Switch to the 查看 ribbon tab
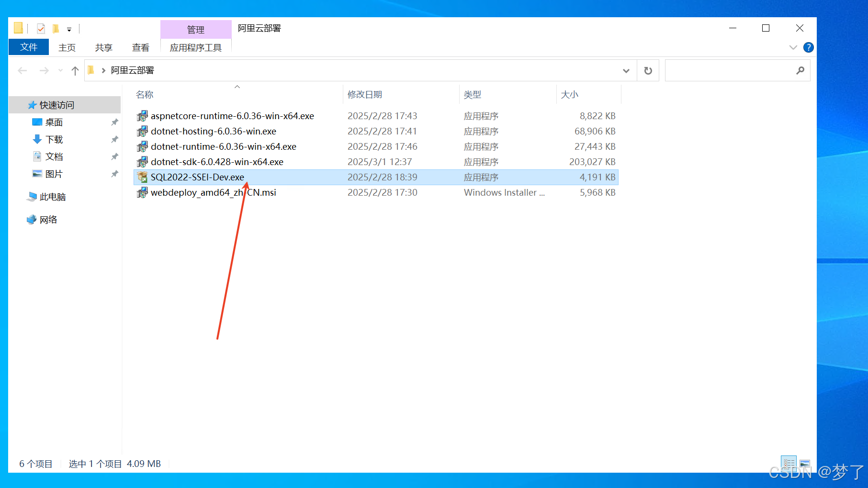Viewport: 868px width, 488px height. pyautogui.click(x=140, y=47)
